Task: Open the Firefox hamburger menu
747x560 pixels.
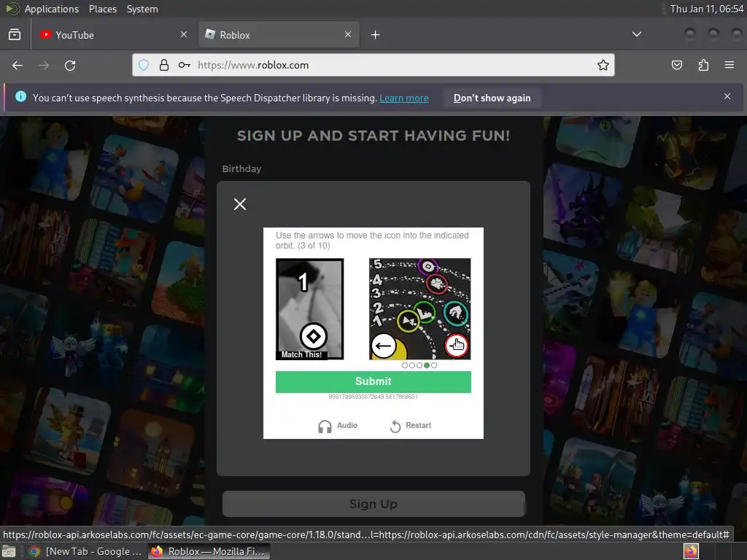Action: pos(729,65)
